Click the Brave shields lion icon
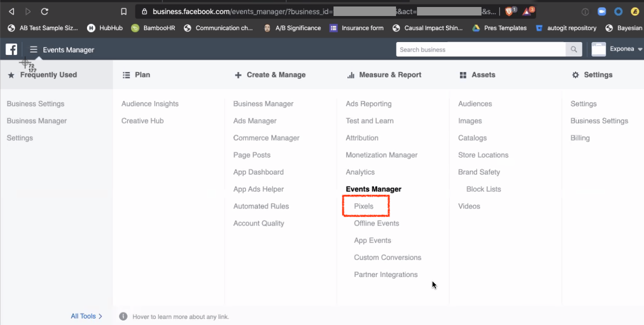The image size is (644, 325). point(509,11)
